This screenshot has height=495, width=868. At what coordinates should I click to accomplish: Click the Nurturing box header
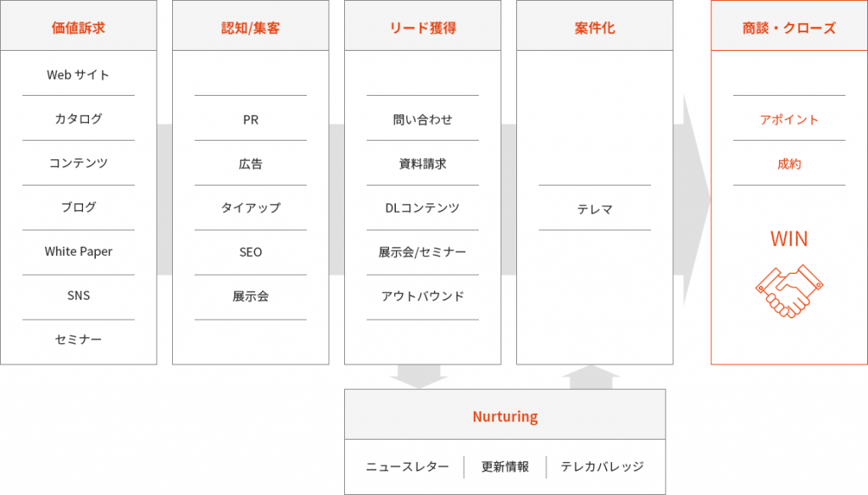pyautogui.click(x=505, y=414)
